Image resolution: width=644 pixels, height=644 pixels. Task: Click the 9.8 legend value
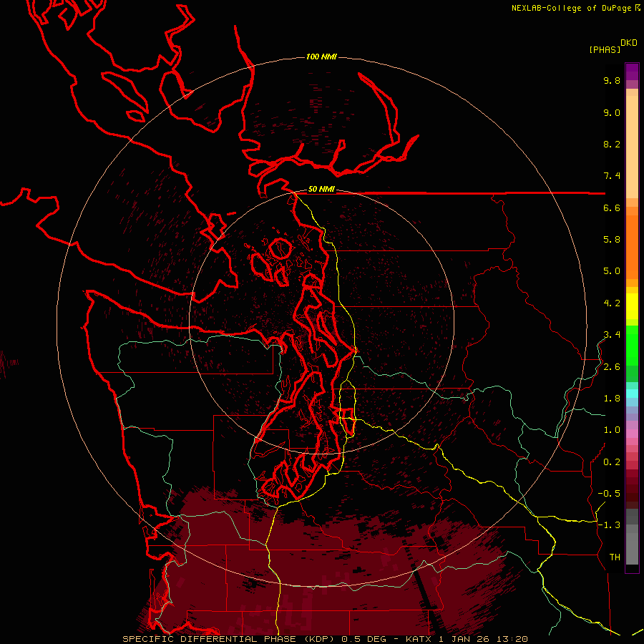(x=612, y=80)
